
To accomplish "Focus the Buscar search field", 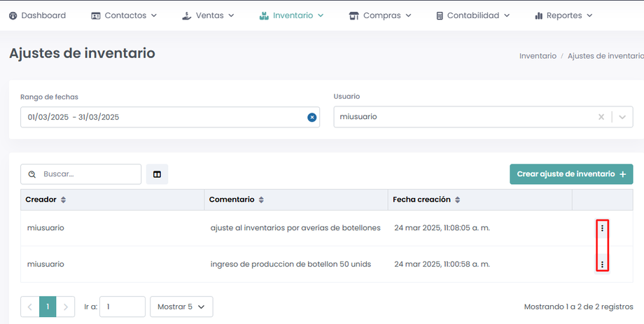I will [81, 174].
